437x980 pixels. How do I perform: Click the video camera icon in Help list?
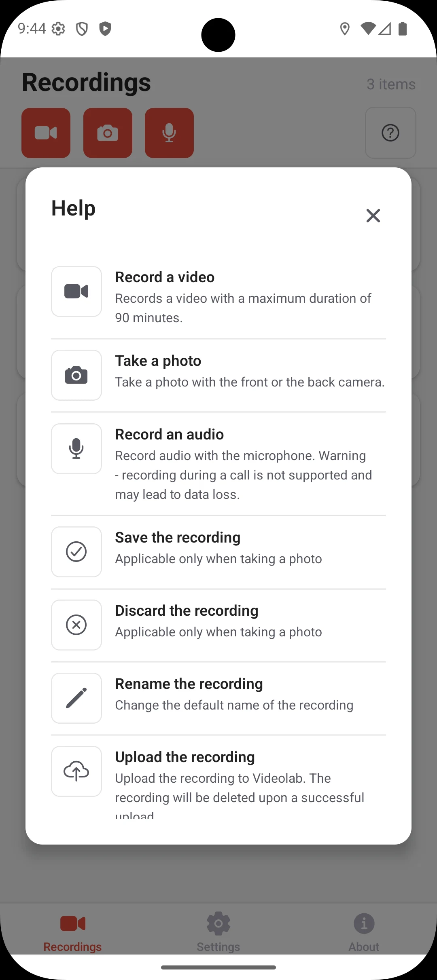click(76, 291)
